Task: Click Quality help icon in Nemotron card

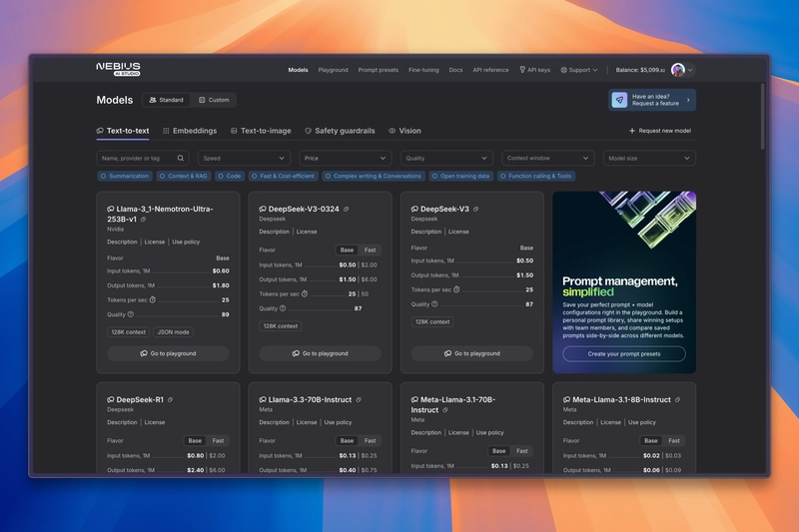Action: (x=131, y=314)
